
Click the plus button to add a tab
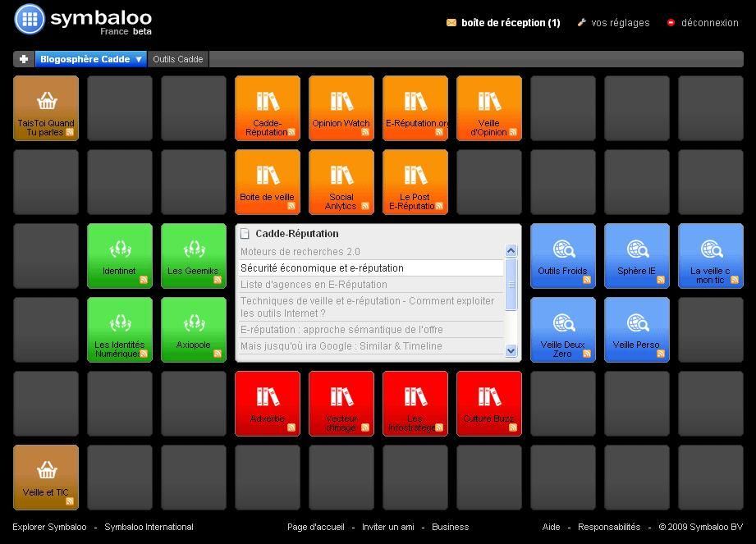(x=24, y=59)
